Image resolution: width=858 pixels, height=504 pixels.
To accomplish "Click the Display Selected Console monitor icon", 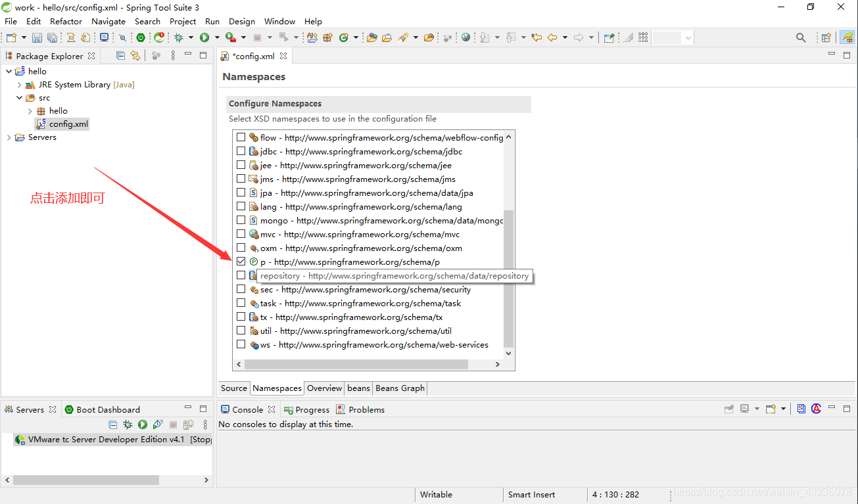I will tap(745, 409).
